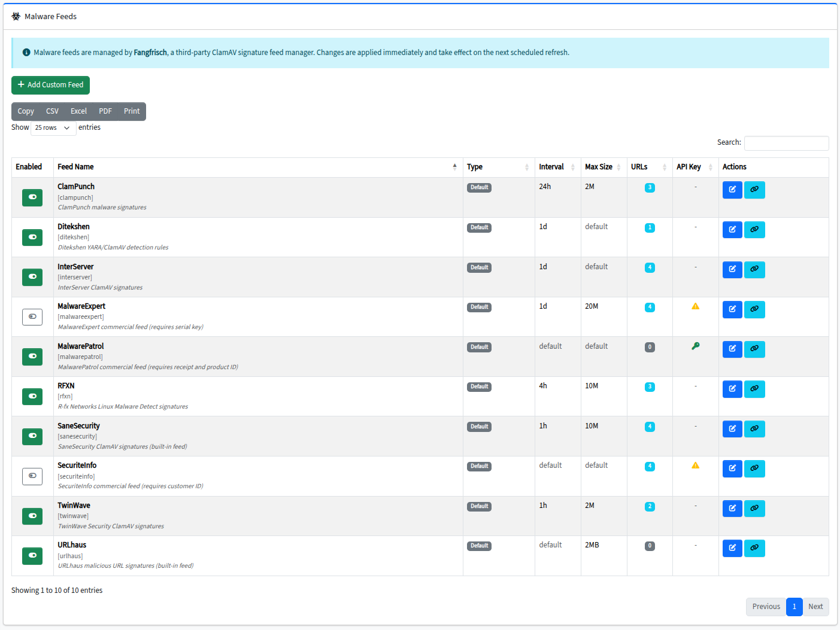The height and width of the screenshot is (630, 840).
Task: Open the link action for ClamPunch
Action: pyautogui.click(x=754, y=190)
